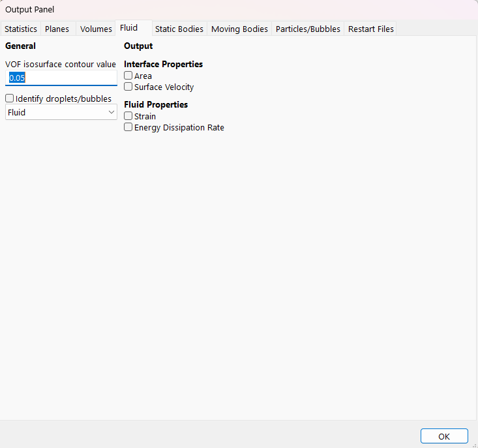Show the Restart Files tab
The width and height of the screenshot is (478, 448).
[370, 29]
